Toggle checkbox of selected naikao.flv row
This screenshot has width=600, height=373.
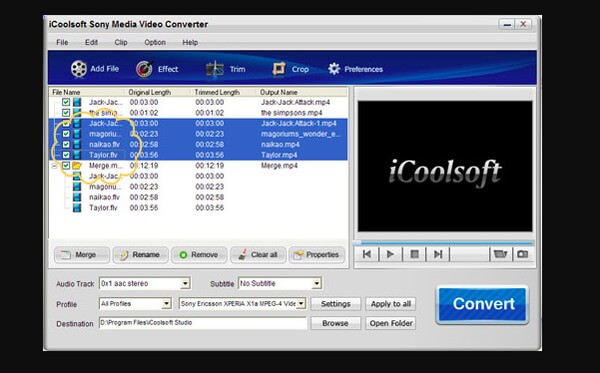[x=66, y=144]
